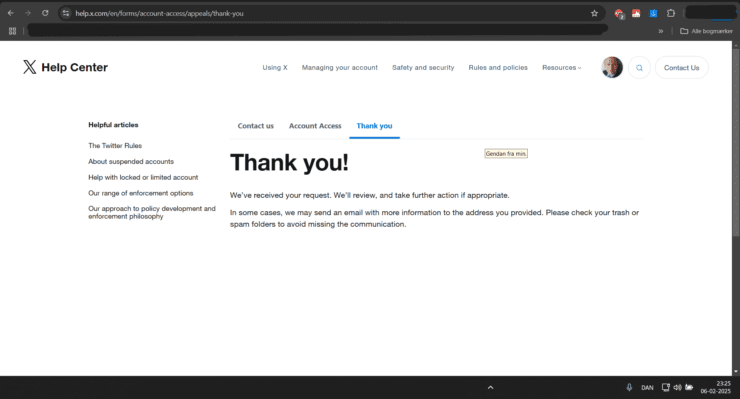740x399 pixels.
Task: Open Safety and security menu
Action: pos(423,68)
